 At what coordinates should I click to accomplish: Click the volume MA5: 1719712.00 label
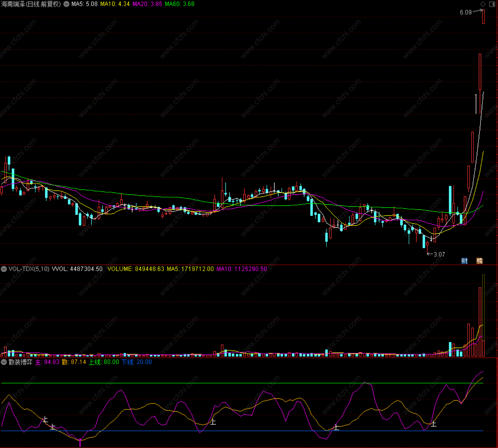point(190,269)
